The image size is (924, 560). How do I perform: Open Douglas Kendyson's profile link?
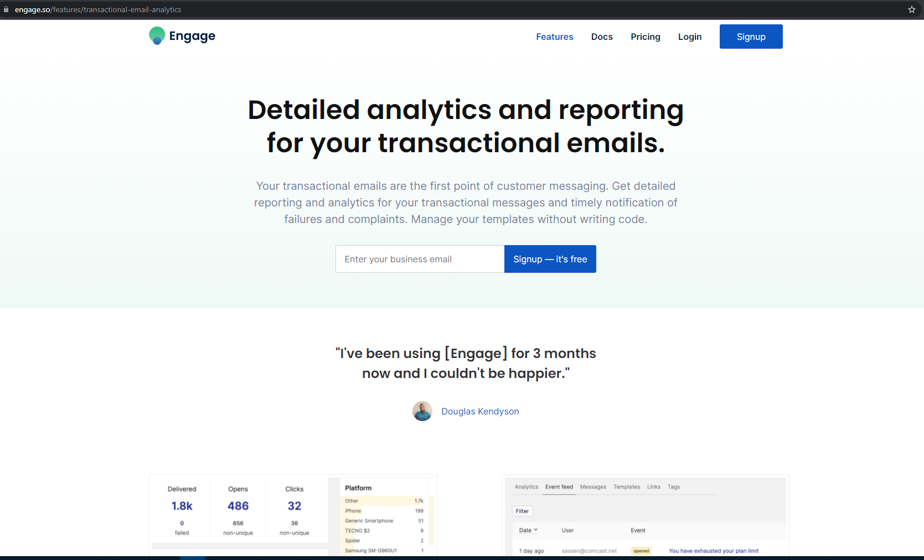click(480, 411)
